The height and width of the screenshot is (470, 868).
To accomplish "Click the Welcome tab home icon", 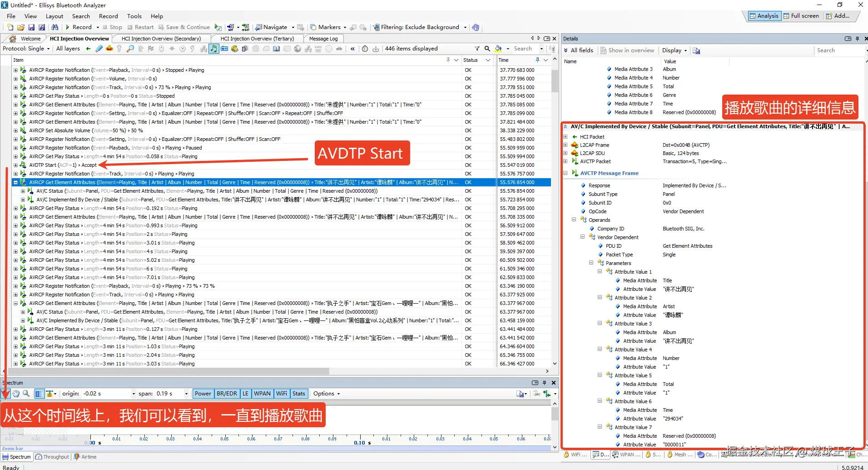I will [13, 39].
